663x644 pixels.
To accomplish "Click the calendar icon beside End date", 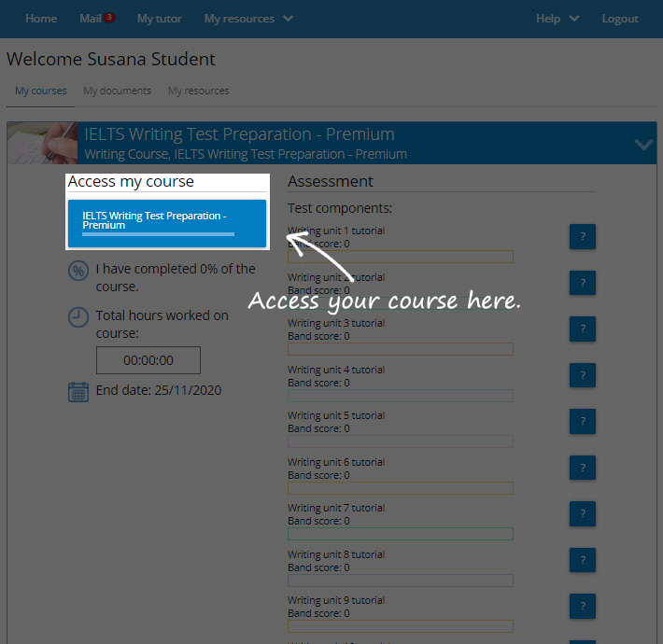I will pyautogui.click(x=78, y=391).
